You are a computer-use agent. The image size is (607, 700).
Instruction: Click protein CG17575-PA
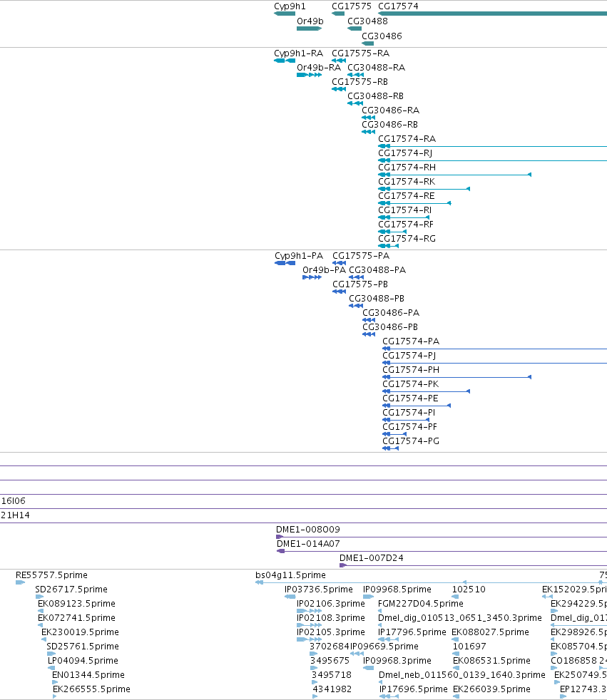[340, 263]
